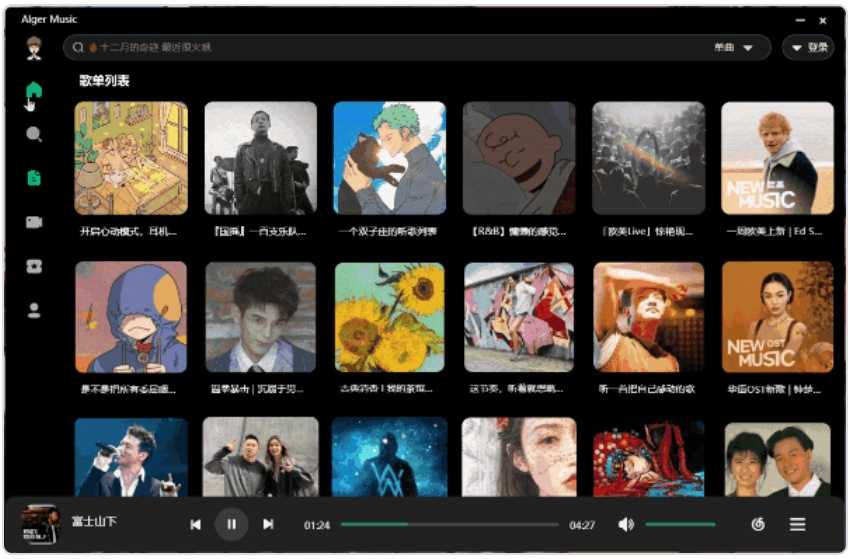
Task: Open the yellow room illustration playlist
Action: pyautogui.click(x=131, y=158)
